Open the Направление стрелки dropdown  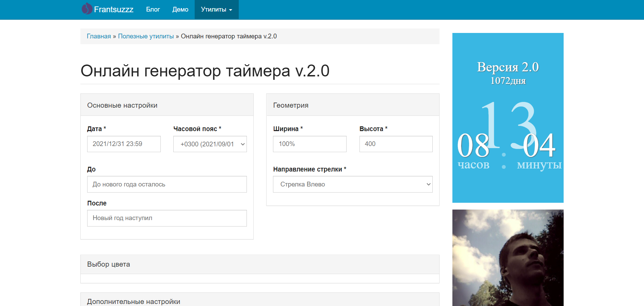pos(353,184)
